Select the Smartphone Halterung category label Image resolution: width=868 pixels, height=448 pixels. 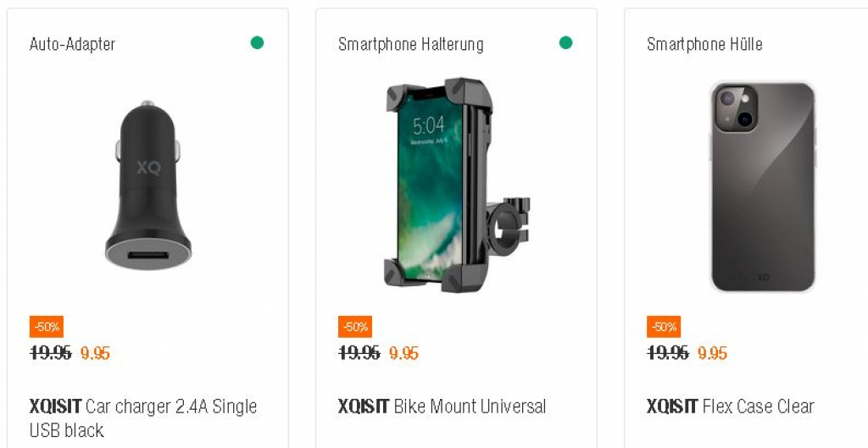[x=410, y=44]
